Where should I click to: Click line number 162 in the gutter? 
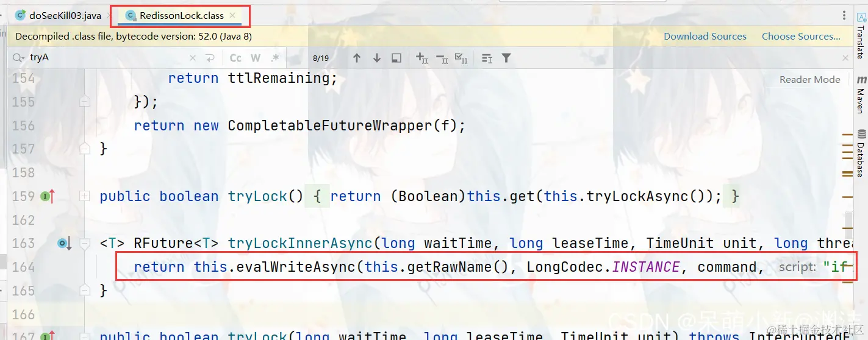(24, 219)
